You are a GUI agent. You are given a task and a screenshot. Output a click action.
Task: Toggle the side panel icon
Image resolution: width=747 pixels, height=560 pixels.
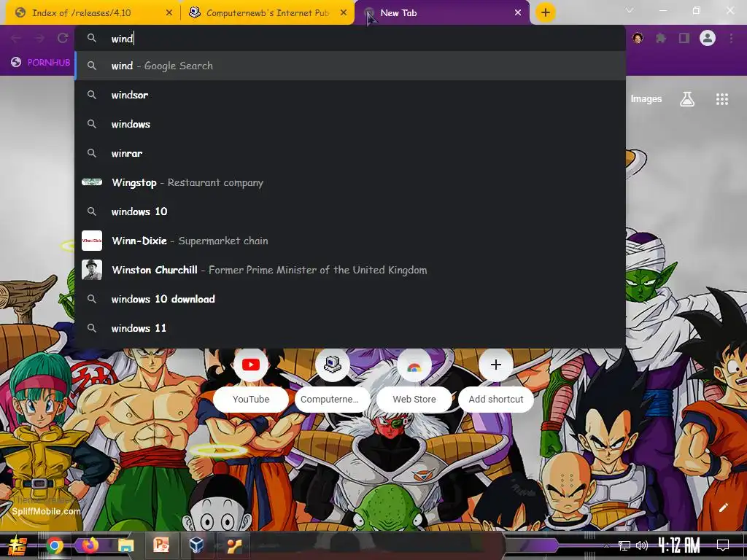[684, 38]
